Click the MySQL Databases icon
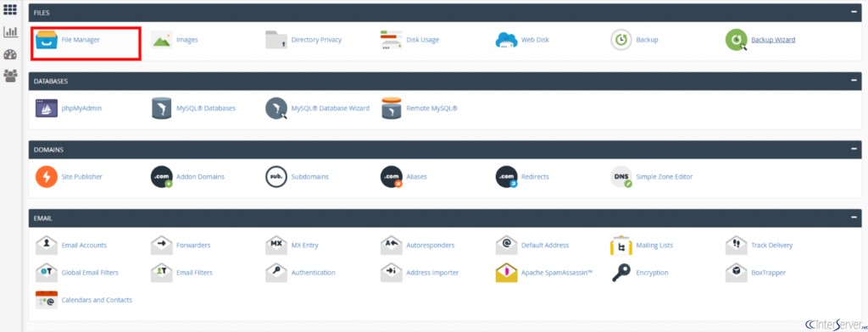The height and width of the screenshot is (332, 868). tap(162, 108)
